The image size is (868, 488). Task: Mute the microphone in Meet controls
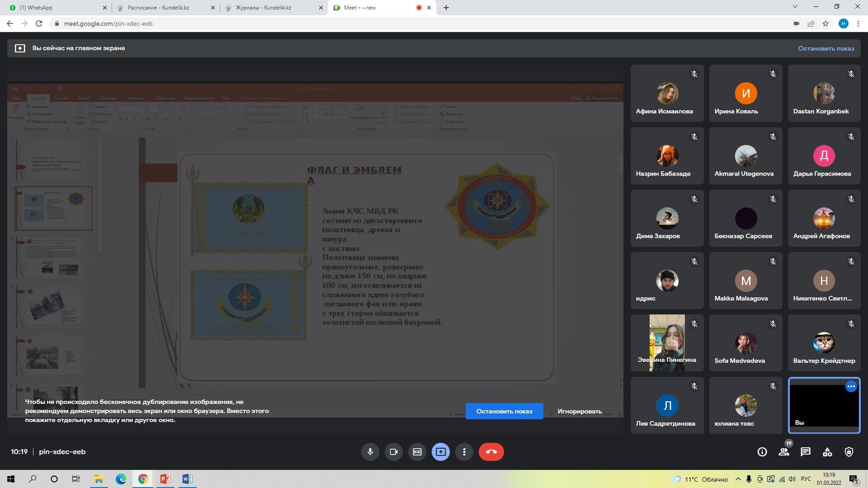pos(370,452)
